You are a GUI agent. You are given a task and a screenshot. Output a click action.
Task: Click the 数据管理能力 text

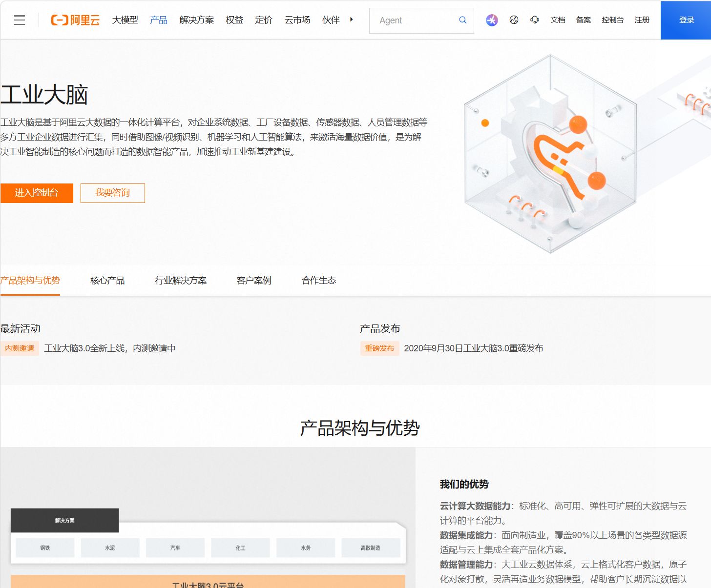[x=466, y=565]
